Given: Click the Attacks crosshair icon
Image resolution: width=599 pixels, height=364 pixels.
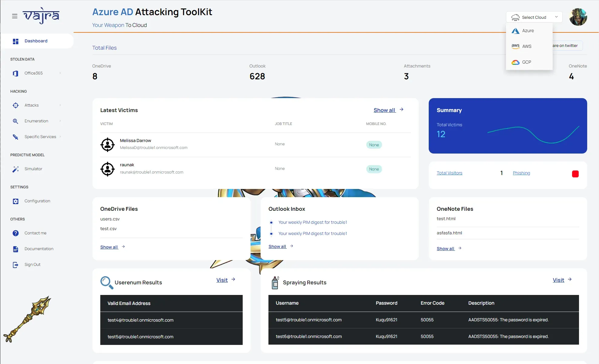Looking at the screenshot, I should pyautogui.click(x=16, y=105).
